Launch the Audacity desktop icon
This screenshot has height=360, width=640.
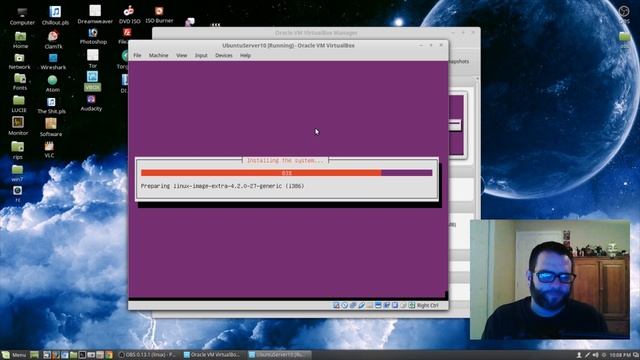pyautogui.click(x=91, y=103)
